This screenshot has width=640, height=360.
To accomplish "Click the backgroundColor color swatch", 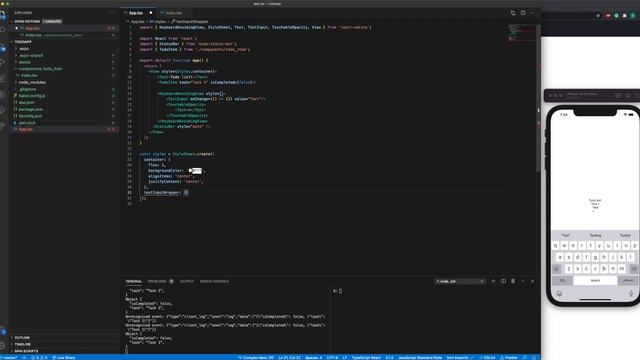I will click(190, 171).
